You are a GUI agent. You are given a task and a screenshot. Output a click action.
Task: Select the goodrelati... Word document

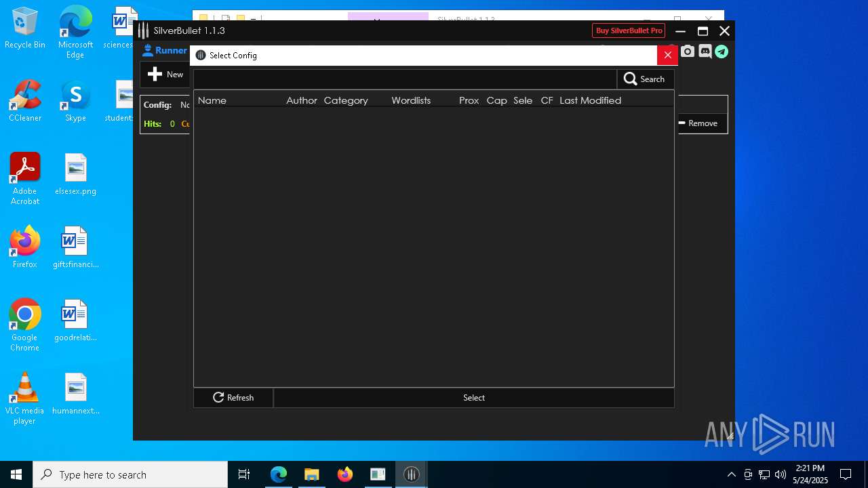click(75, 321)
